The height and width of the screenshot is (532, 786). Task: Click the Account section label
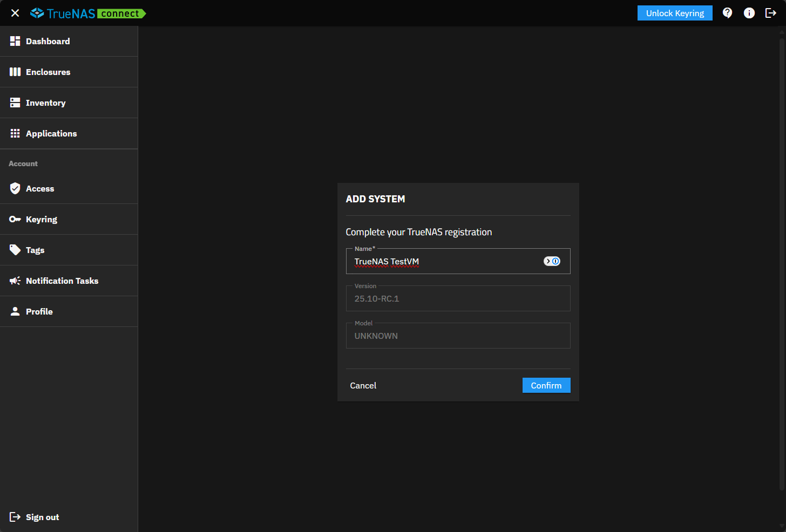tap(23, 163)
